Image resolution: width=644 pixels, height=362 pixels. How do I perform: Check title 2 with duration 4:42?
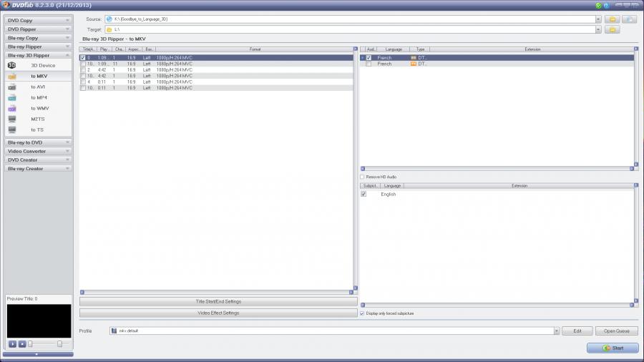(x=83, y=70)
